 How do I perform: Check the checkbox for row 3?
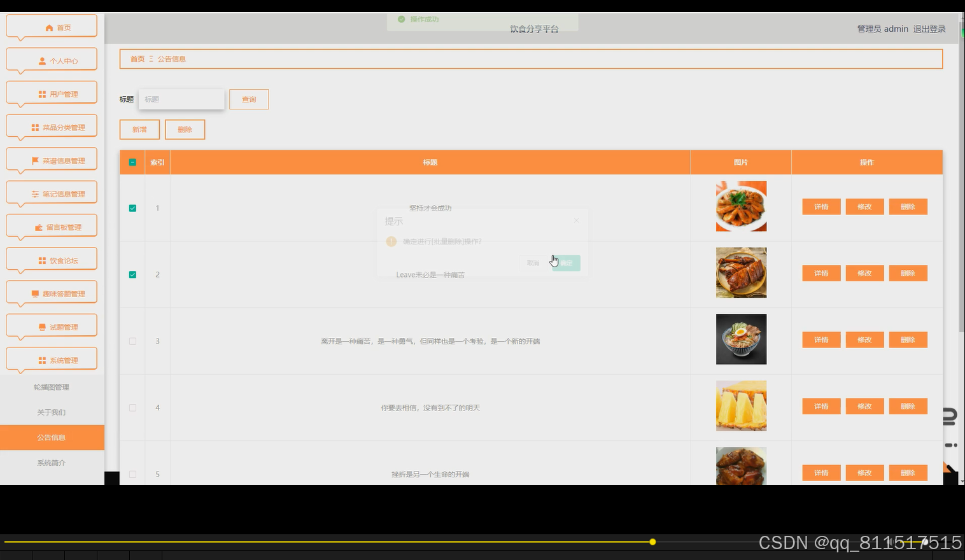[132, 341]
